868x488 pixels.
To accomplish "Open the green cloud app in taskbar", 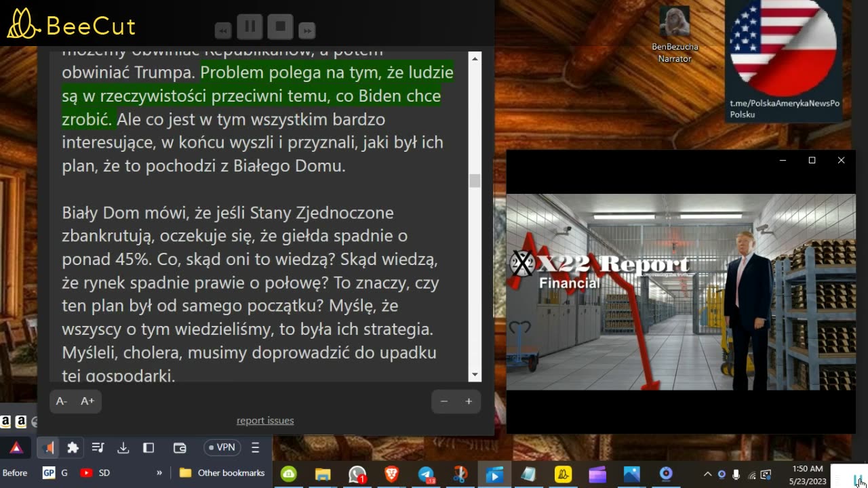I will (x=290, y=474).
